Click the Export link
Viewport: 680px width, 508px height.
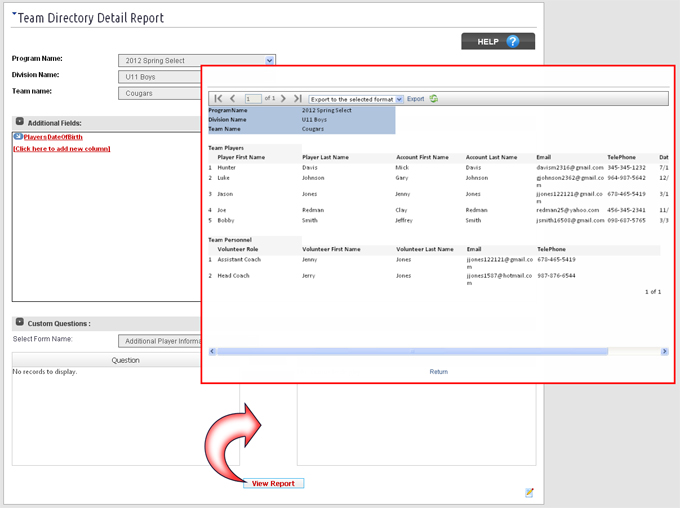tap(415, 99)
